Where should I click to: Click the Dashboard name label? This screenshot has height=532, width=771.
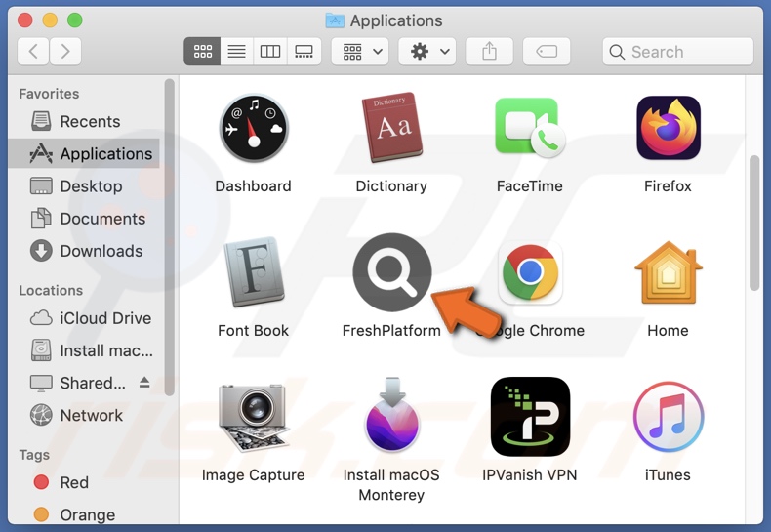point(253,186)
